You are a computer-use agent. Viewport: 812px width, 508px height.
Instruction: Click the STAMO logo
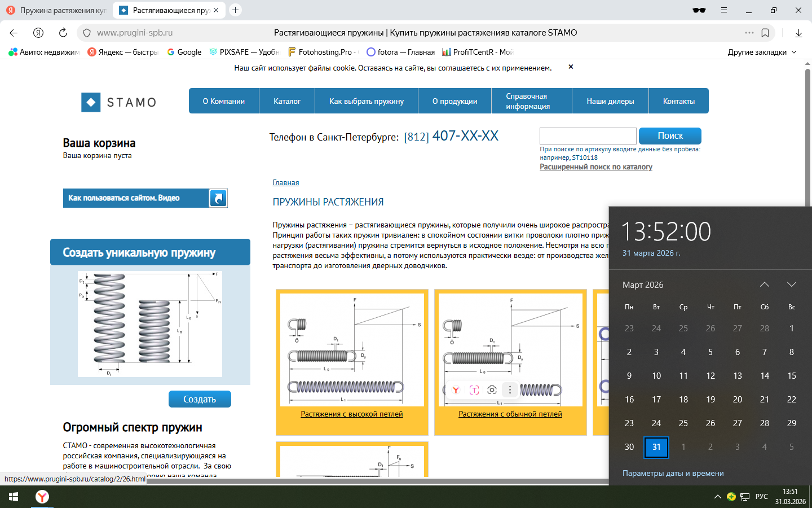pos(119,102)
